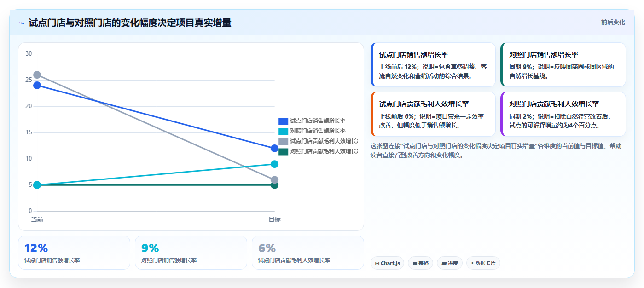644x288 pixels.
Task: Click the 当前 x-axis label
Action: (x=37, y=219)
